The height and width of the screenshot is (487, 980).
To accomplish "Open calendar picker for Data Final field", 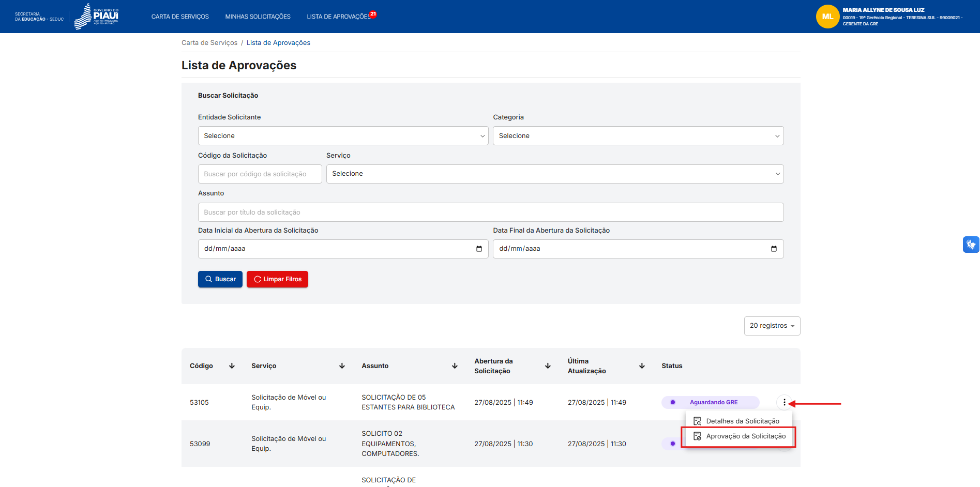I will pos(774,249).
